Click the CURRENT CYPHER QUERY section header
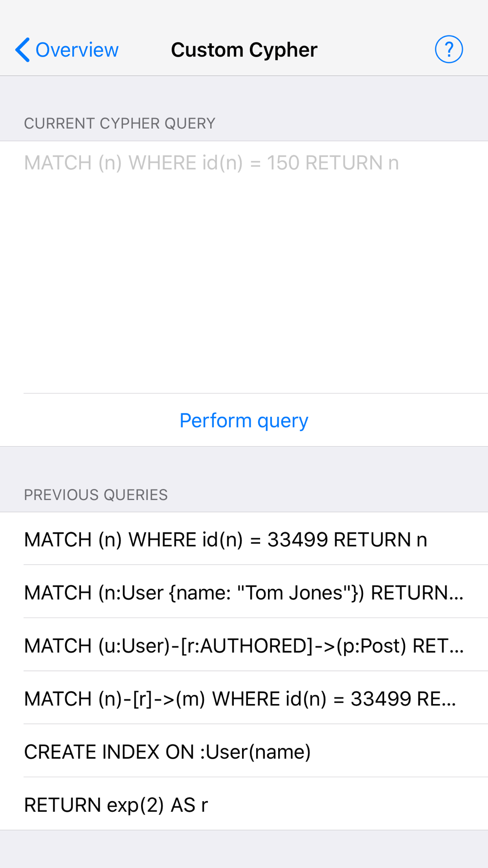Image resolution: width=488 pixels, height=868 pixels. point(120,124)
